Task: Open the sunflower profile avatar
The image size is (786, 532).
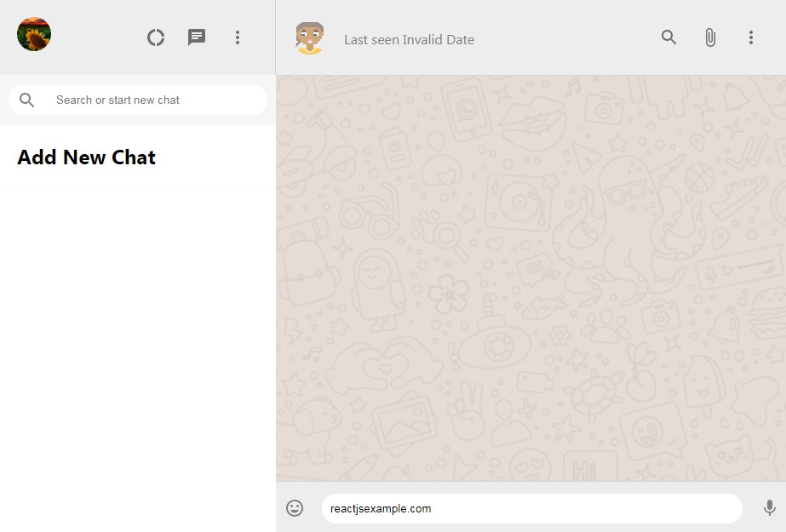Action: point(34,35)
